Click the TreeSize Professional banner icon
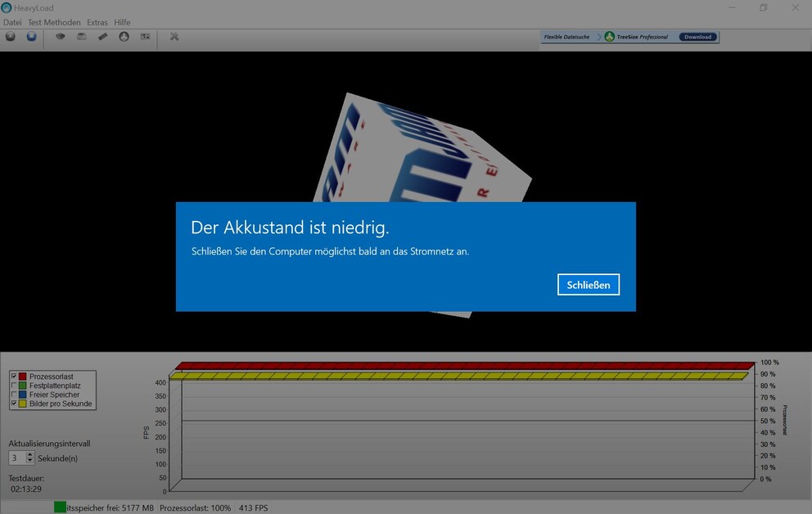 [x=610, y=37]
